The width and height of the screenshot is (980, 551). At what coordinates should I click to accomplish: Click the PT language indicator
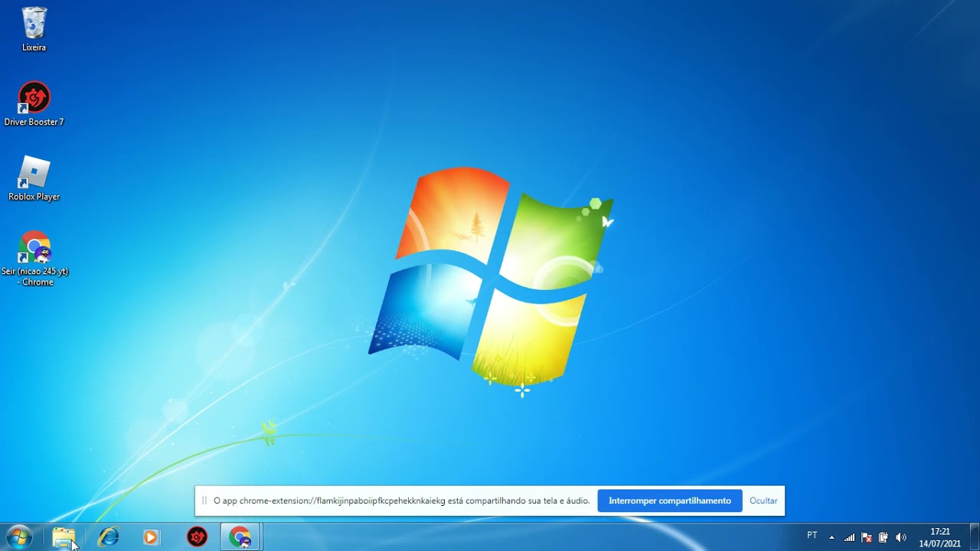(x=812, y=536)
